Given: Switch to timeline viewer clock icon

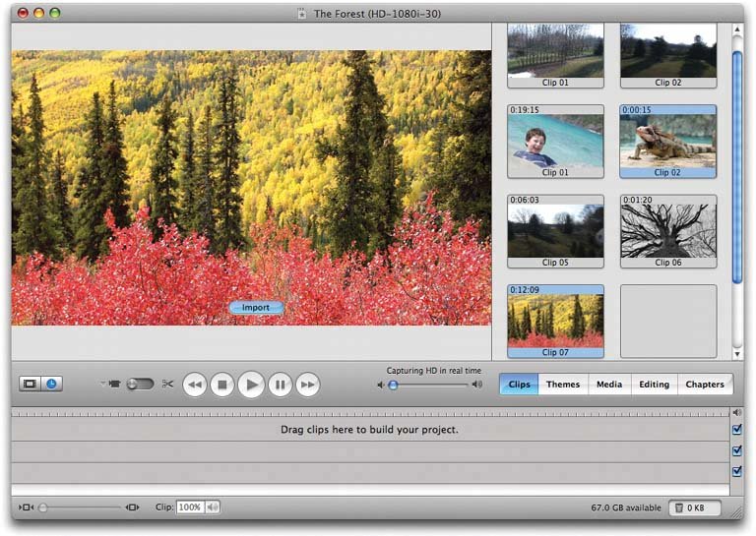Looking at the screenshot, I should [x=51, y=384].
